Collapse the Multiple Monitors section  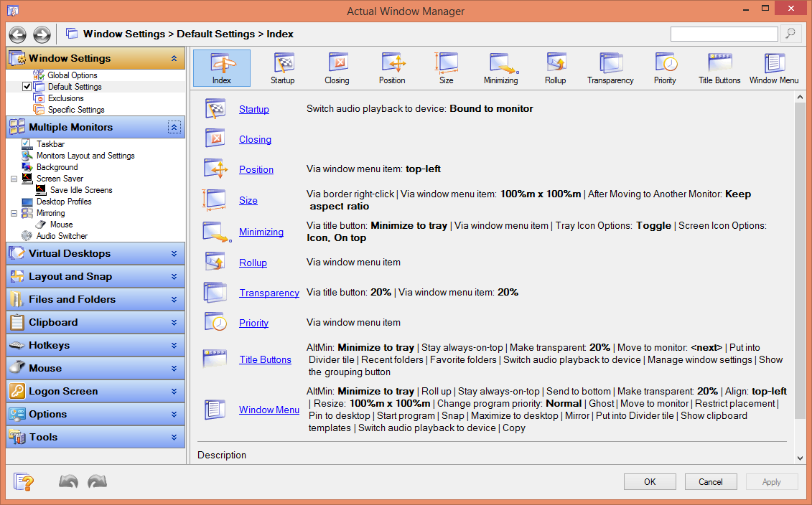point(174,127)
